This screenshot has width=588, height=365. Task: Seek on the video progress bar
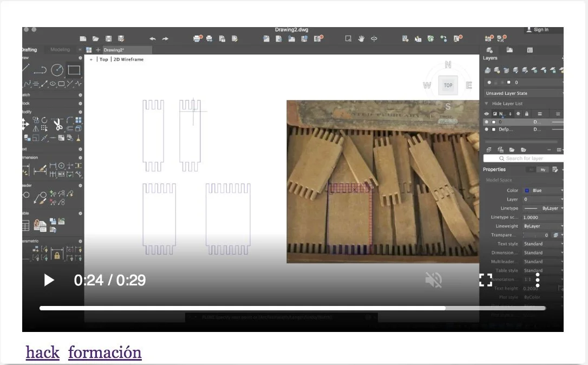[292, 308]
